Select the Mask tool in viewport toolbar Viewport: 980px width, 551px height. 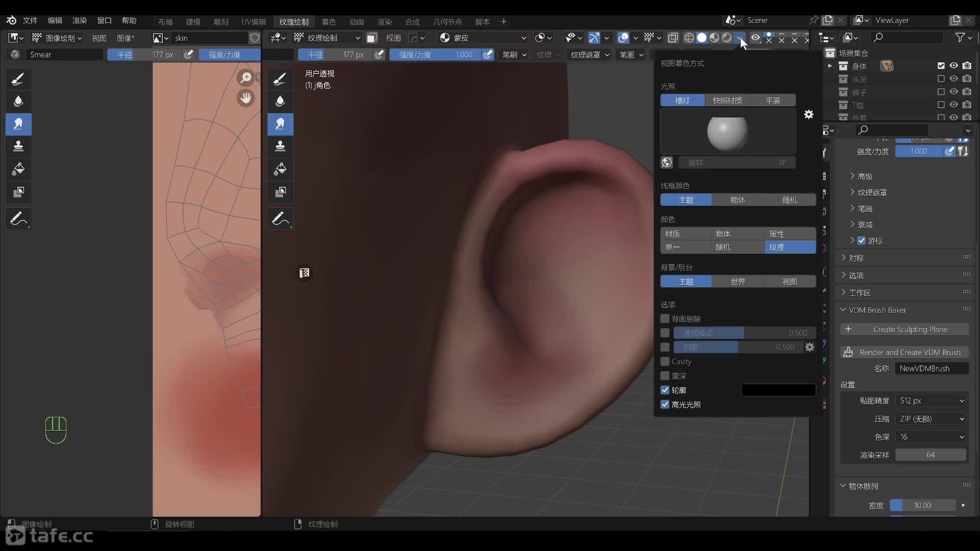pyautogui.click(x=280, y=192)
